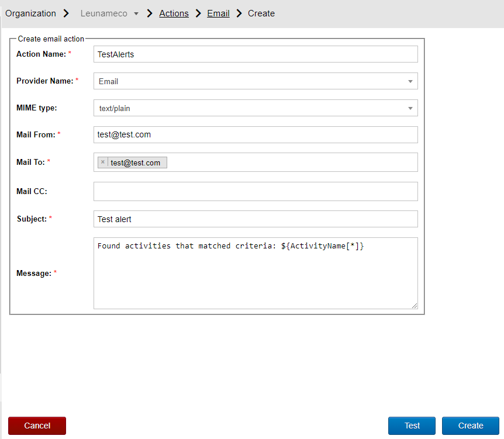Select the Leunameco breadcrumb text

(x=104, y=13)
